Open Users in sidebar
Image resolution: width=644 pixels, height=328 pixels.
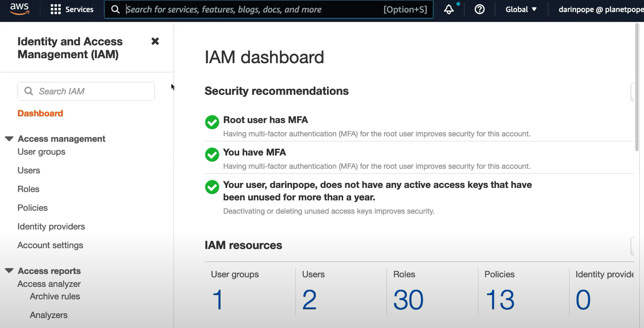[29, 170]
